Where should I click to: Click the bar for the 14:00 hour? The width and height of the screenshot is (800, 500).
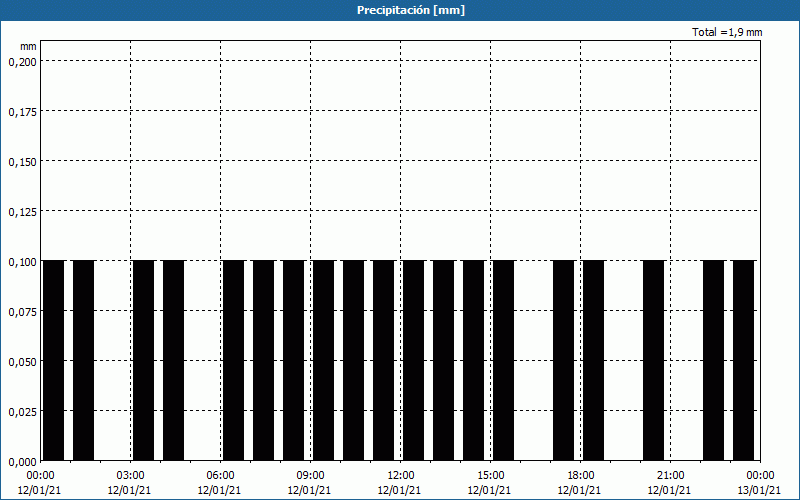(473, 360)
